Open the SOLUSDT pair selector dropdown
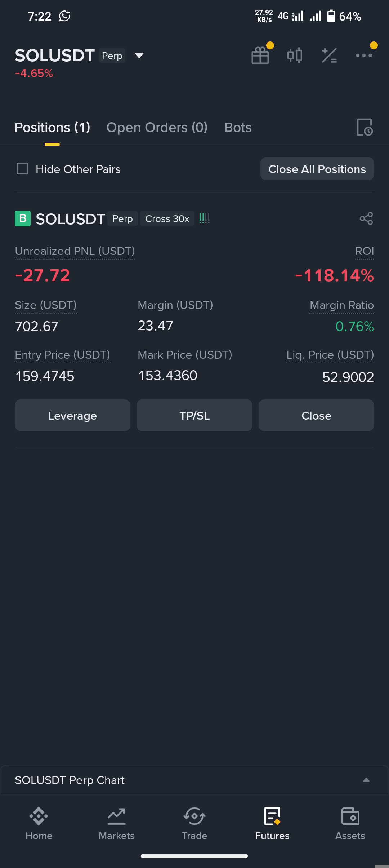 [139, 56]
